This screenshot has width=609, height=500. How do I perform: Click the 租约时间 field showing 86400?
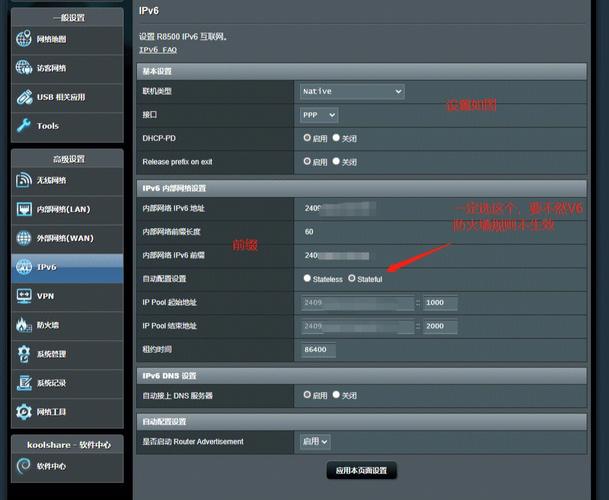point(318,350)
